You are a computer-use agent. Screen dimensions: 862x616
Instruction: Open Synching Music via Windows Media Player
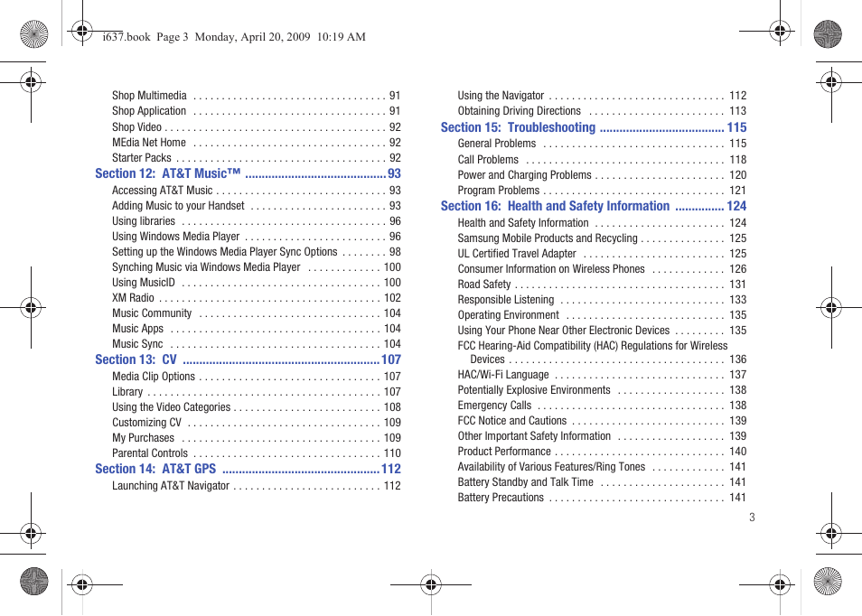coord(257,267)
